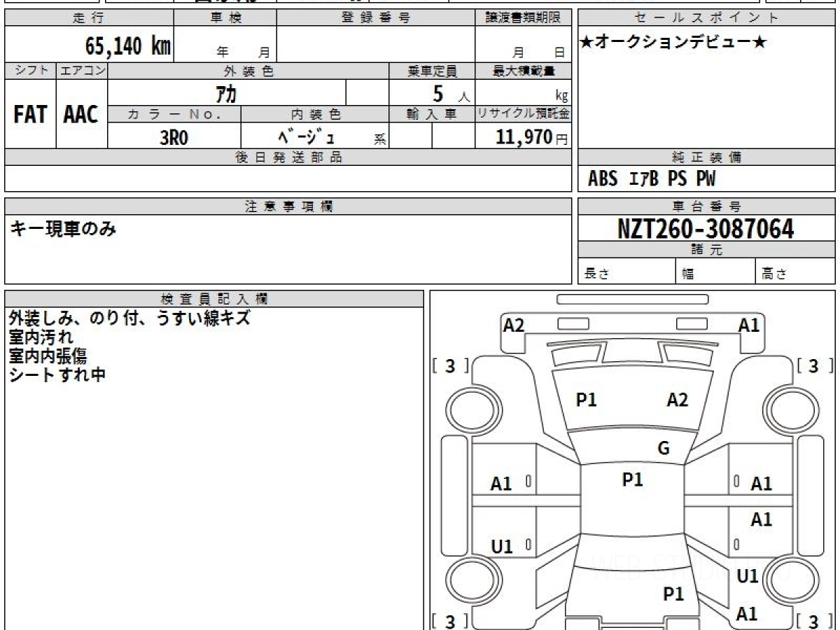Viewport: 840px width, 630px height.
Task: Click the 後日発送部品 header
Action: (288, 157)
